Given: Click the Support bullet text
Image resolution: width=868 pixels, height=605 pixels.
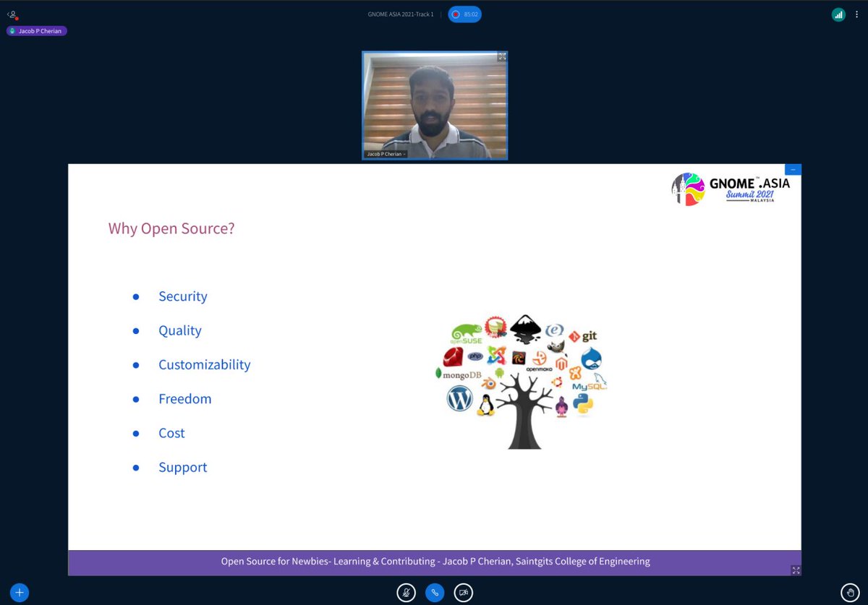Looking at the screenshot, I should (x=183, y=467).
